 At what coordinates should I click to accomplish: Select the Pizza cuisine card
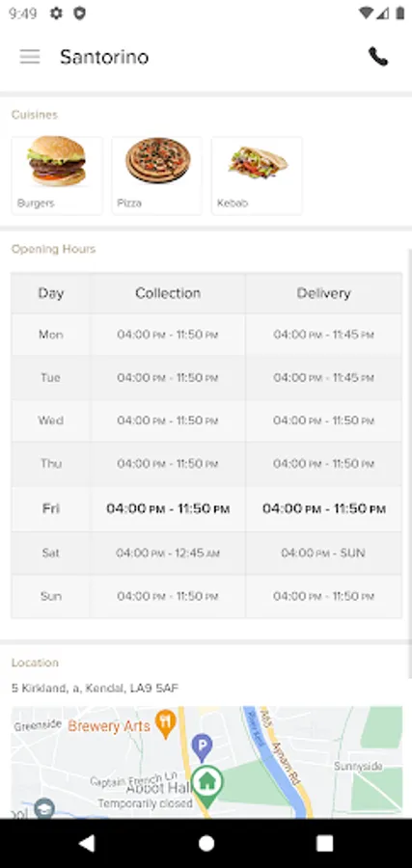[x=157, y=176]
